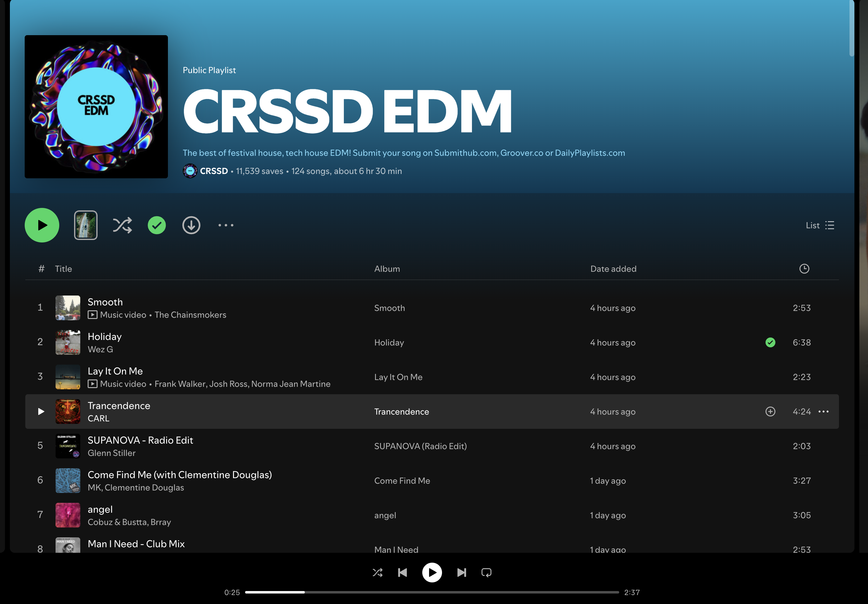Toggle Holiday track's saved checkmark
This screenshot has height=604, width=868.
coord(770,342)
